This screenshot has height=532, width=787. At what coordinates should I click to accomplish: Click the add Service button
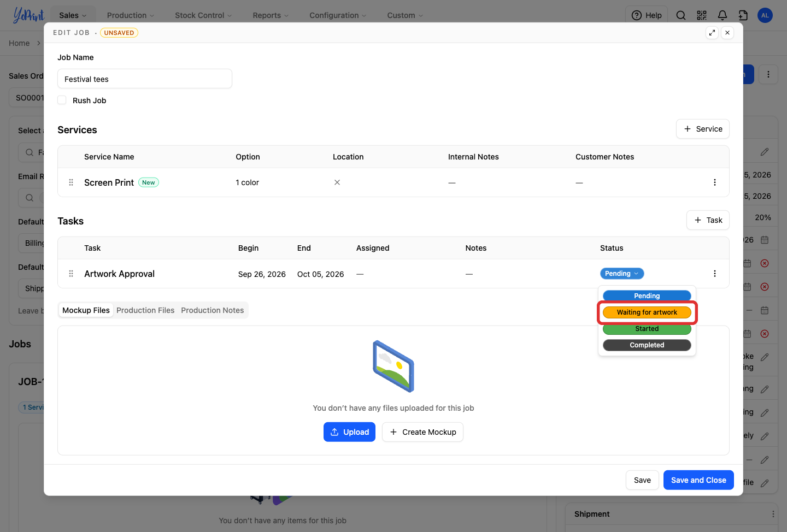(x=703, y=129)
